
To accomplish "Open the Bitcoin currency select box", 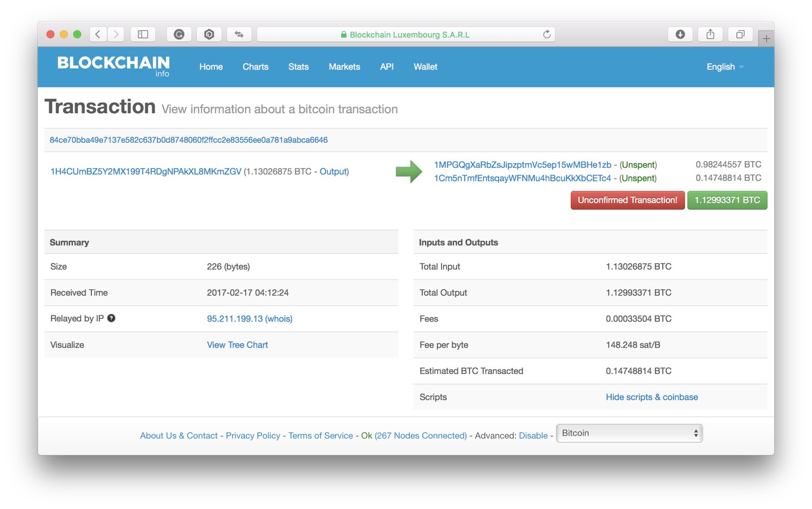I will (x=629, y=433).
